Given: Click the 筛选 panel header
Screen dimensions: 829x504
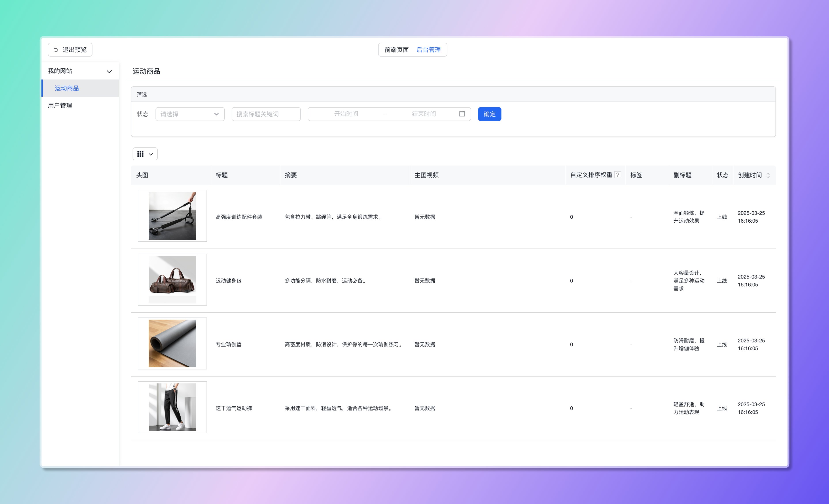Looking at the screenshot, I should [453, 94].
